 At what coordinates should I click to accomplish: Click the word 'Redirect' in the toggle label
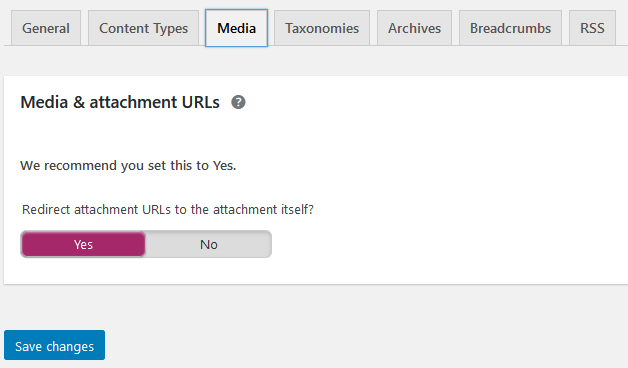coord(46,209)
